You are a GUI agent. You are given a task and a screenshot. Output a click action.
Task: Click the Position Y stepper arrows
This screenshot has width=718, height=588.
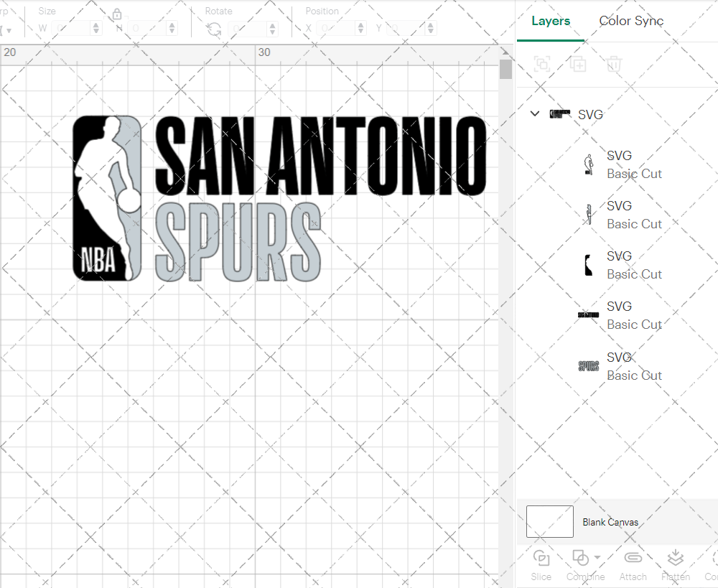pos(430,29)
